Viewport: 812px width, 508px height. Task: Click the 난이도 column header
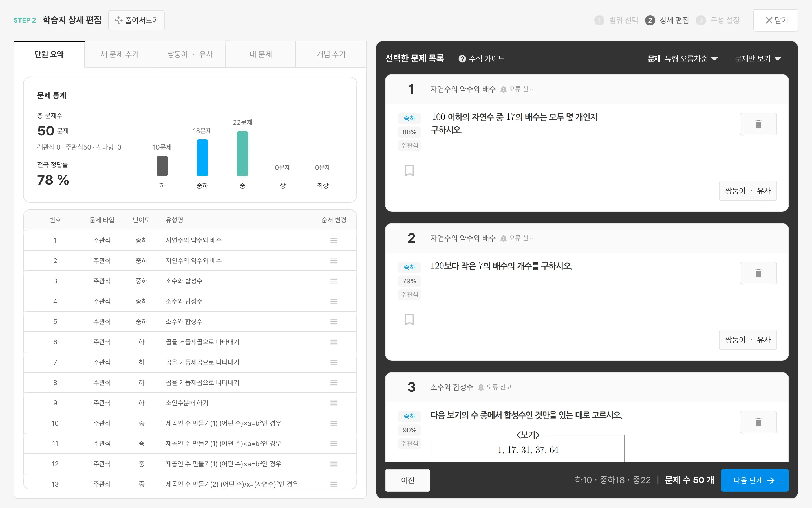pos(141,220)
